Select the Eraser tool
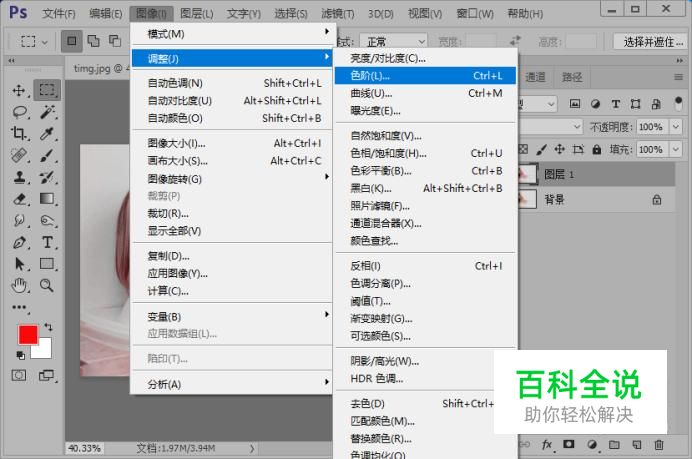 tap(19, 199)
